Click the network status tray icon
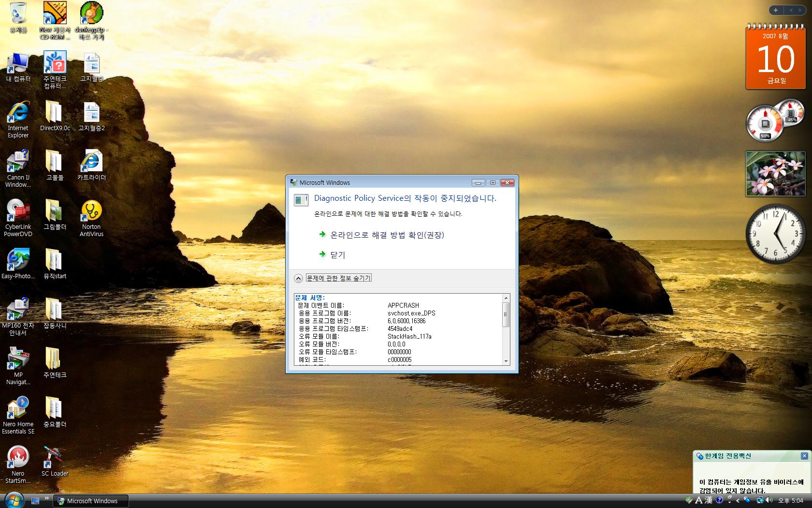This screenshot has width=812, height=508. coord(760,500)
